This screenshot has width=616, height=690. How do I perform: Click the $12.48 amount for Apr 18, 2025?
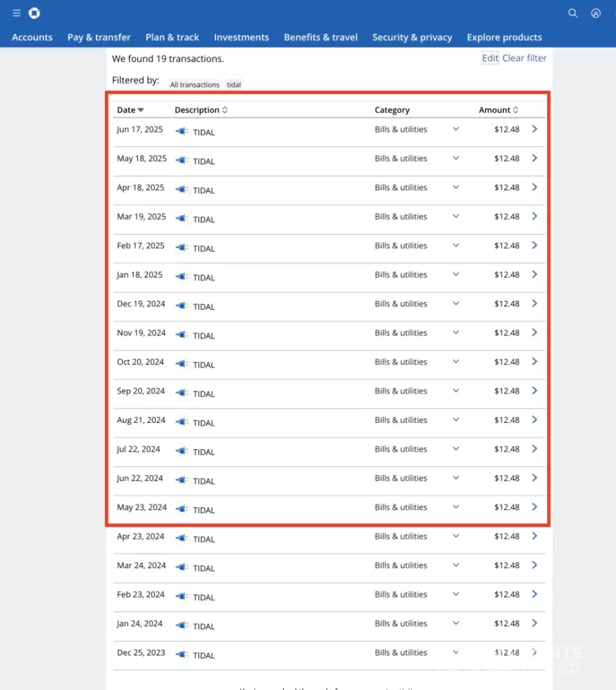pyautogui.click(x=507, y=188)
